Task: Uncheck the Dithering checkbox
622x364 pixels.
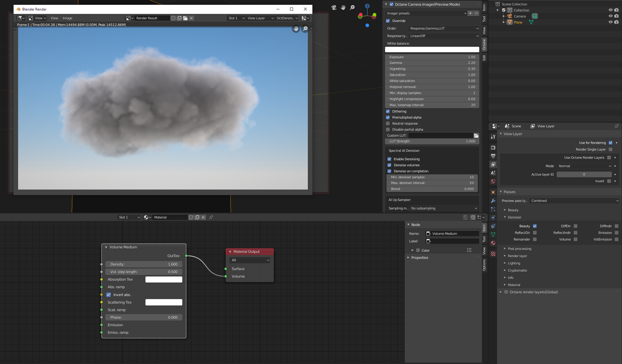Action: [388, 111]
